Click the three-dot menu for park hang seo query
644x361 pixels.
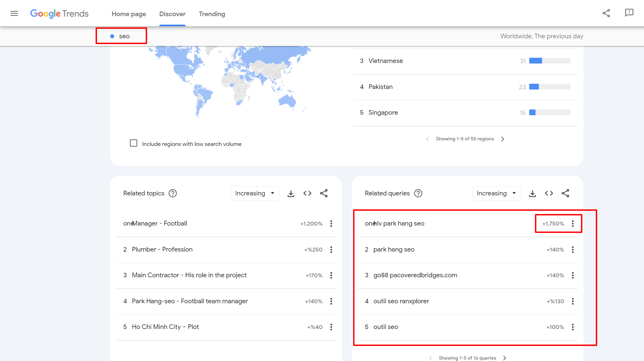click(573, 249)
